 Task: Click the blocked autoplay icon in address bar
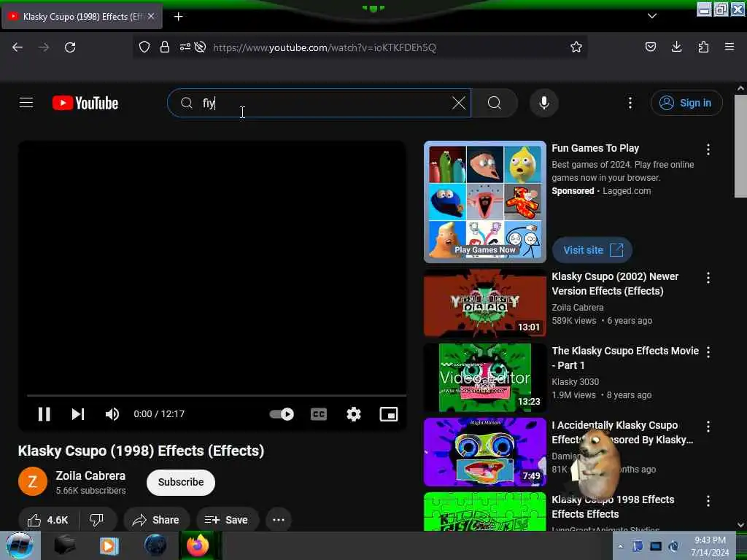(x=201, y=47)
